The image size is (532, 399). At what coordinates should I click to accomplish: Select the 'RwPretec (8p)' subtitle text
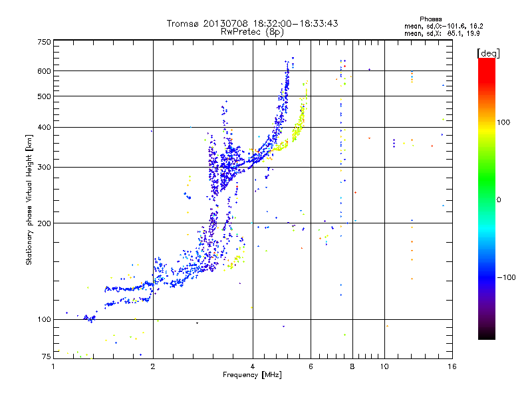[252, 32]
